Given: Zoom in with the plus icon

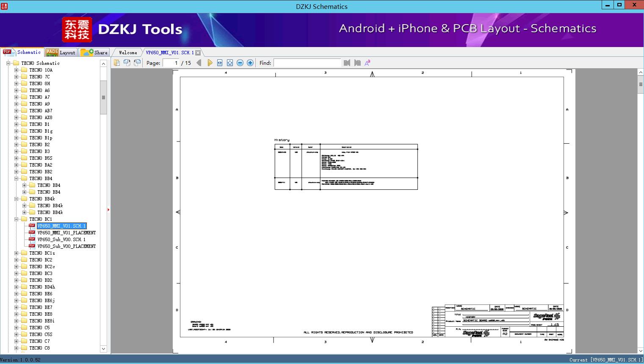Looking at the screenshot, I should click(250, 63).
